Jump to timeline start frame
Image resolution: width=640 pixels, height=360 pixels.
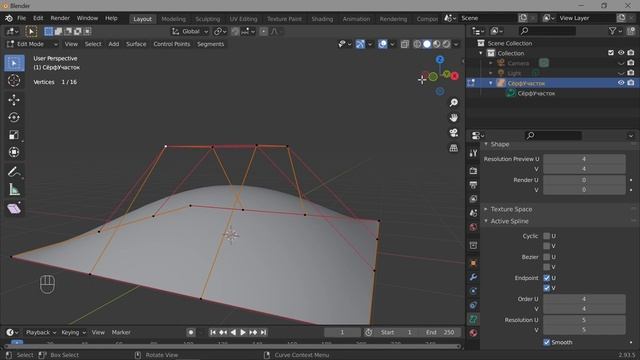213,333
